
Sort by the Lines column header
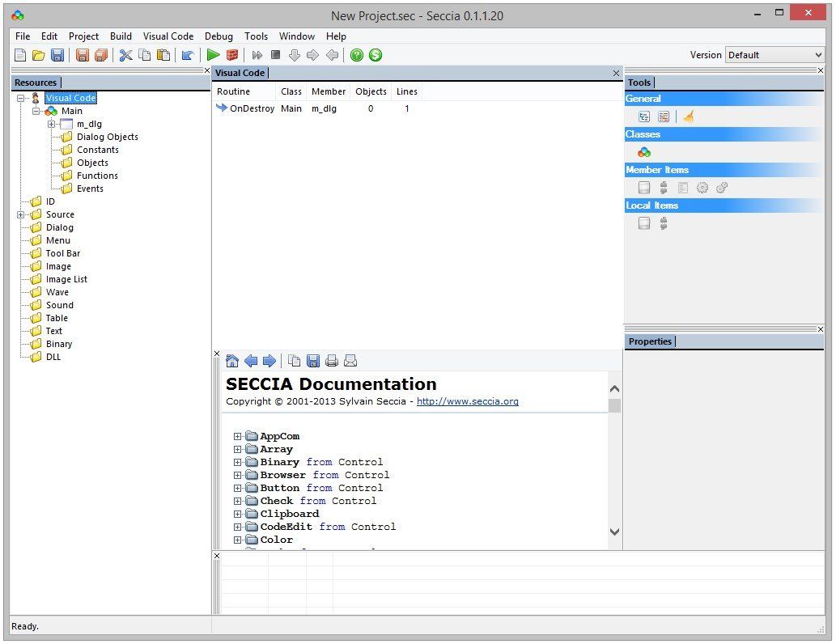(407, 91)
